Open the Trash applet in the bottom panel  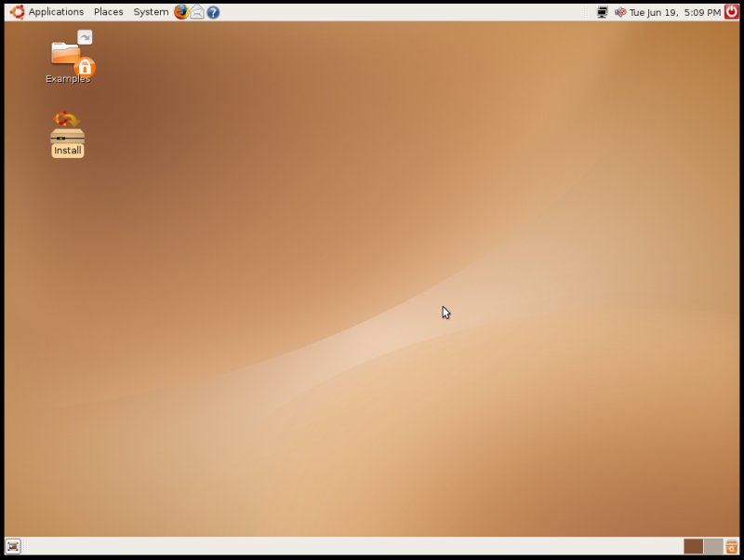731,546
